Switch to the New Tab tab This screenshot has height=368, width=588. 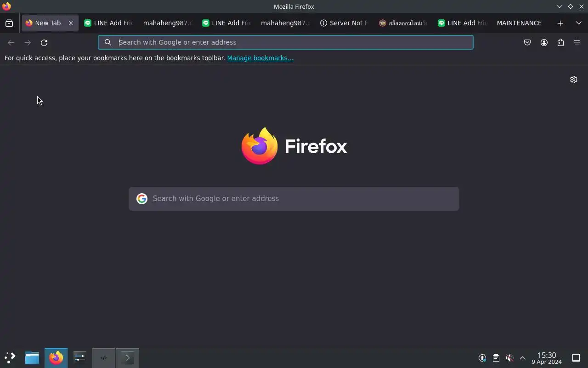coord(50,23)
